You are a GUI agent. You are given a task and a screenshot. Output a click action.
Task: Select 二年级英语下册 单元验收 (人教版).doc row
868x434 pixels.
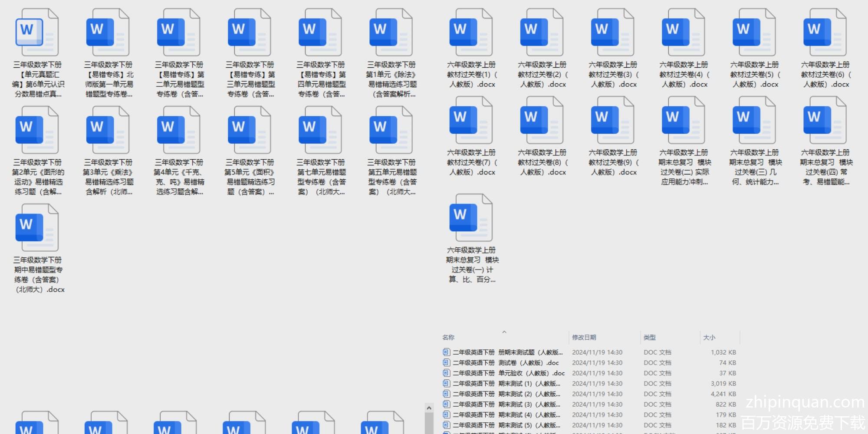[x=509, y=373]
